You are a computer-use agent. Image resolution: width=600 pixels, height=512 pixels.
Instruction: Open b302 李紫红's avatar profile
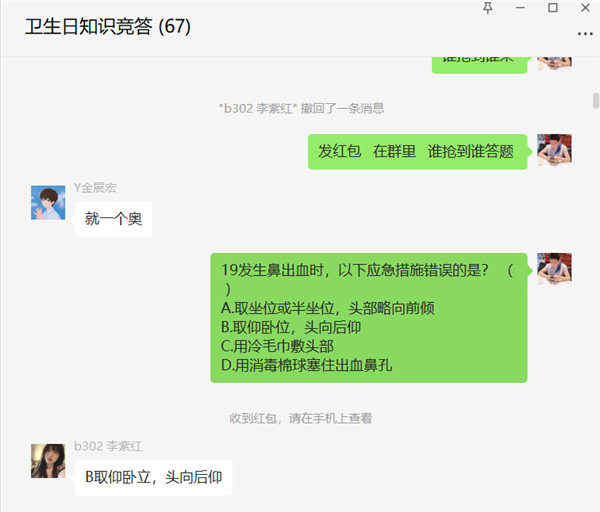pyautogui.click(x=48, y=461)
